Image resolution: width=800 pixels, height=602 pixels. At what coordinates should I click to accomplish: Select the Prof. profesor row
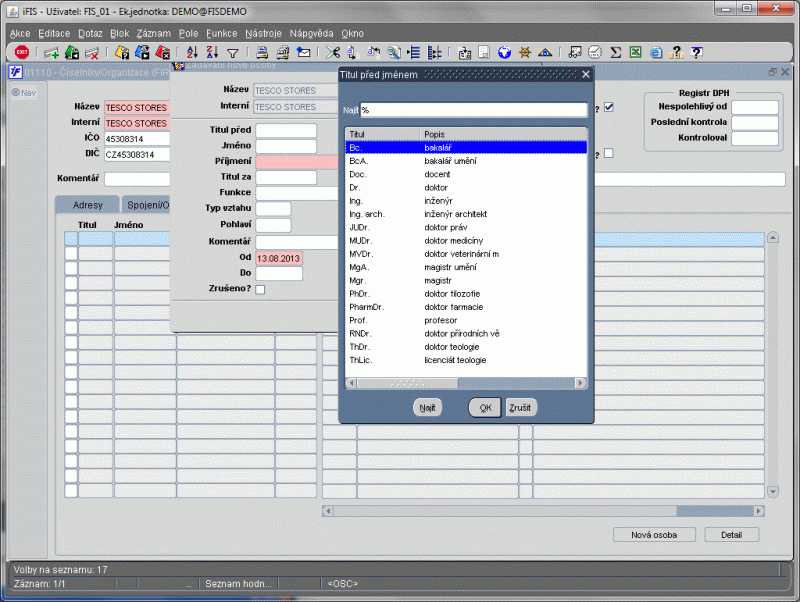click(466, 320)
